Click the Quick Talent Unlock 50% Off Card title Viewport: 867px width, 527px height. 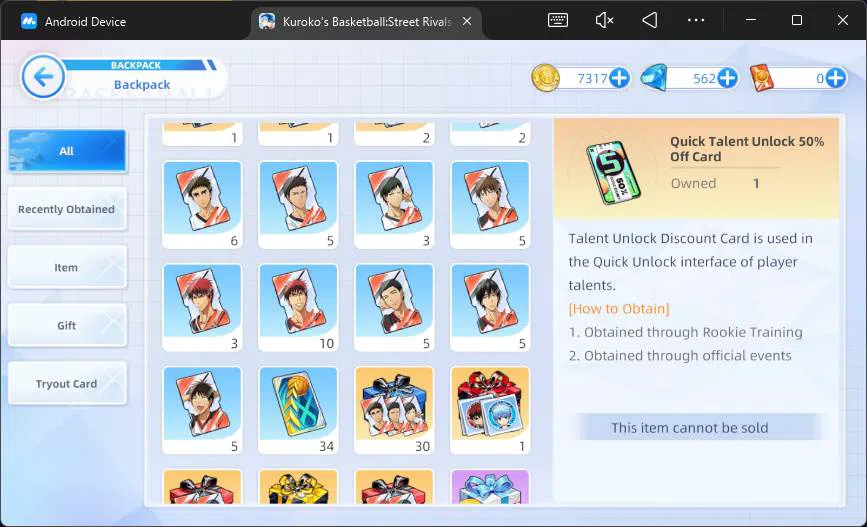pyautogui.click(x=747, y=149)
